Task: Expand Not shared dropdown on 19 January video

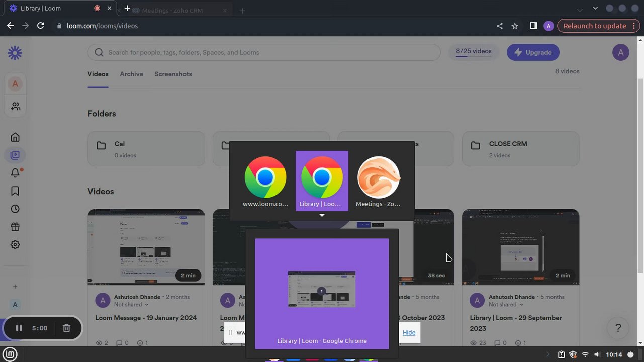Action: pos(131,305)
